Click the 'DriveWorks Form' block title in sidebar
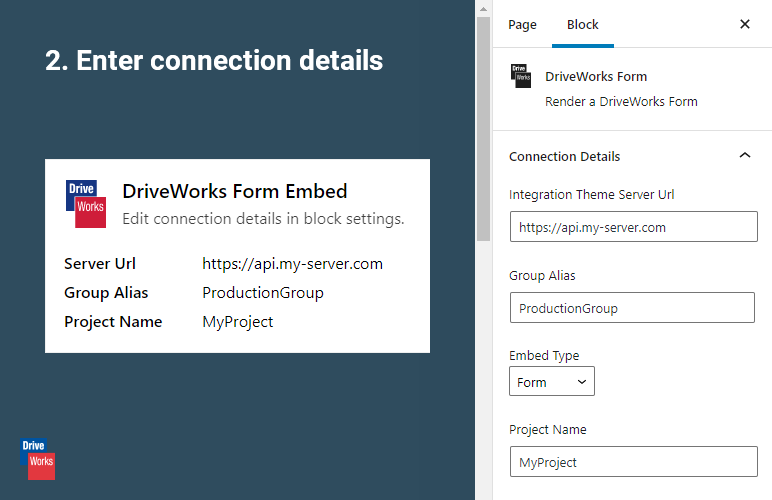The image size is (772, 500). (x=596, y=77)
